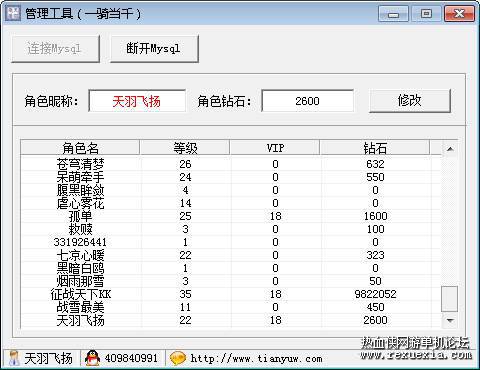The image size is (480, 370).
Task: Click the user avatar icon in status bar
Action: click(14, 359)
